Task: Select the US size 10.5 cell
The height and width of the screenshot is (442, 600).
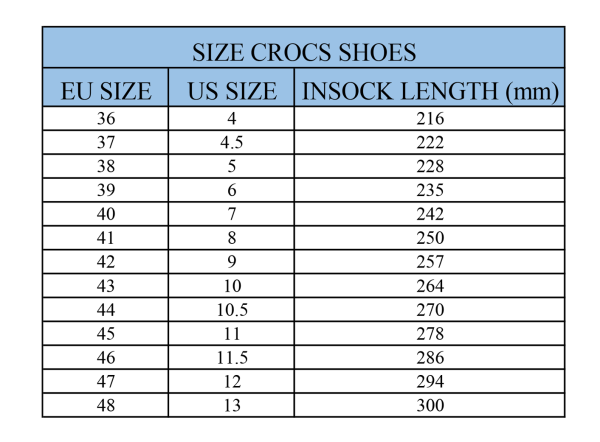Action: coord(232,310)
